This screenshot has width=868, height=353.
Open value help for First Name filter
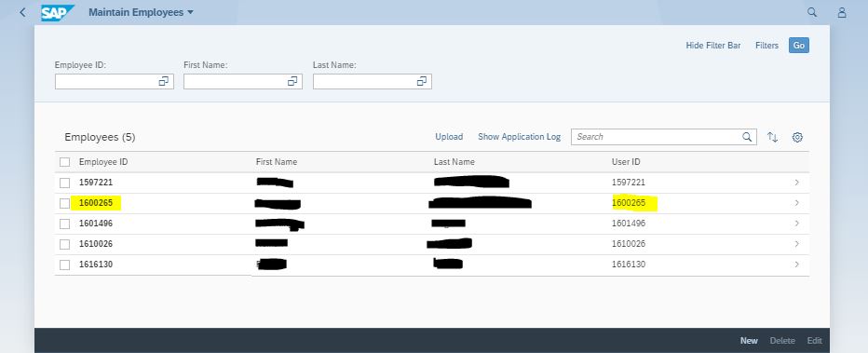(292, 81)
